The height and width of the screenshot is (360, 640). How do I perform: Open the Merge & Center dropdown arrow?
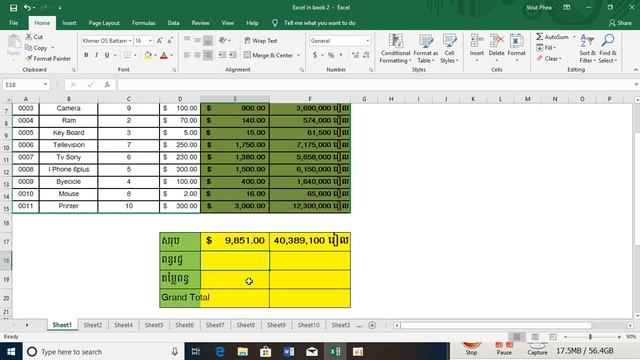(x=299, y=55)
